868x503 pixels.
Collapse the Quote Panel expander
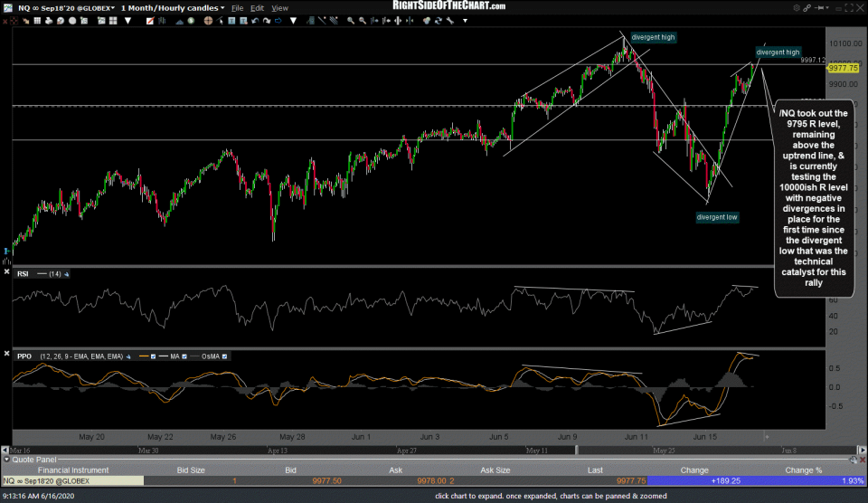(x=6, y=460)
